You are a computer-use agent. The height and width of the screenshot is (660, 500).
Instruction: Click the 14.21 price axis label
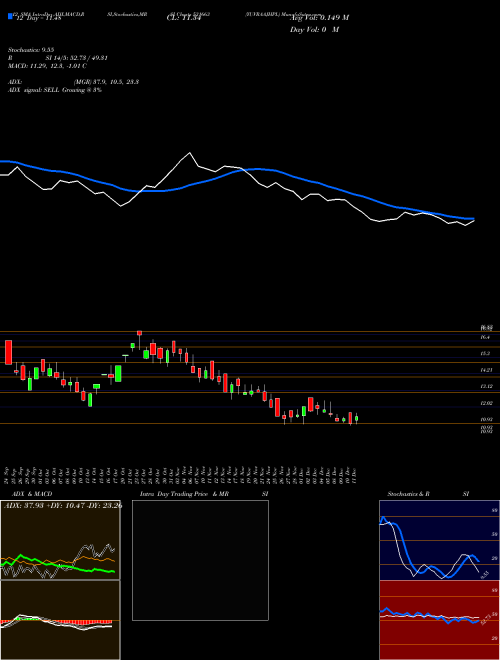coord(486,370)
